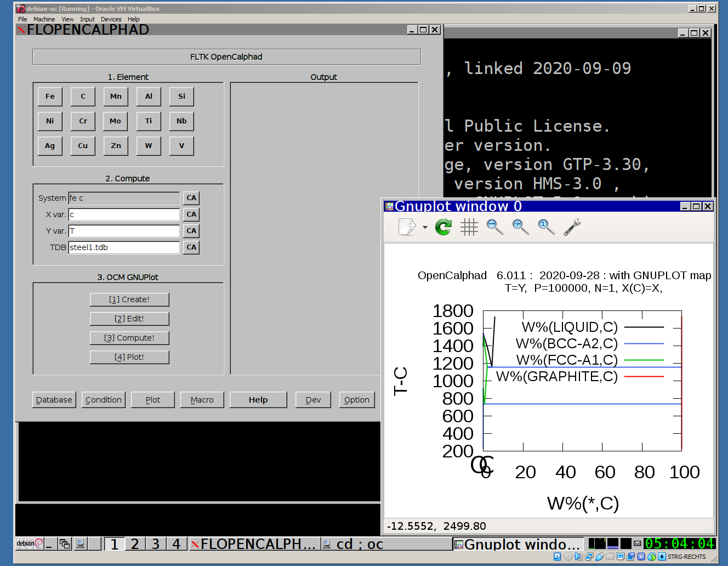Switch to workspace 3
This screenshot has width=728, height=566.
156,544
